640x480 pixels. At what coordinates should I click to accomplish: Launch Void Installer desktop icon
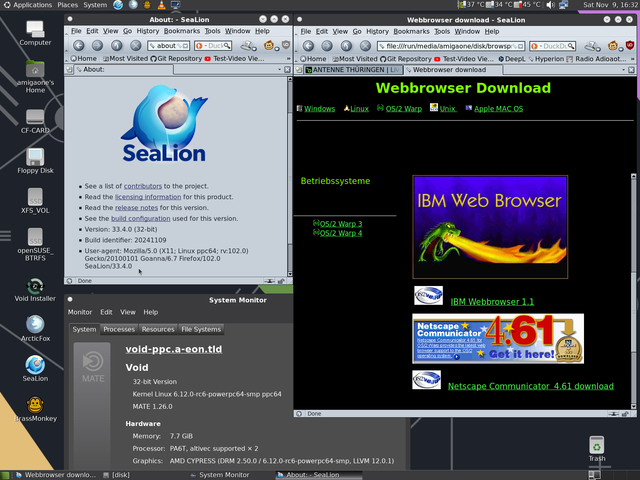(x=35, y=290)
